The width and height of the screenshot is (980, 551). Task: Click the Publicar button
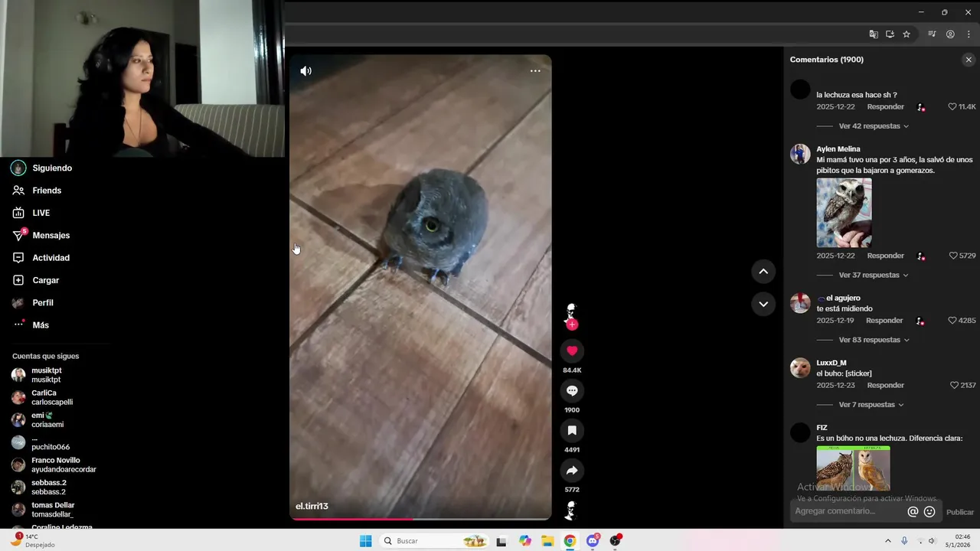point(960,512)
